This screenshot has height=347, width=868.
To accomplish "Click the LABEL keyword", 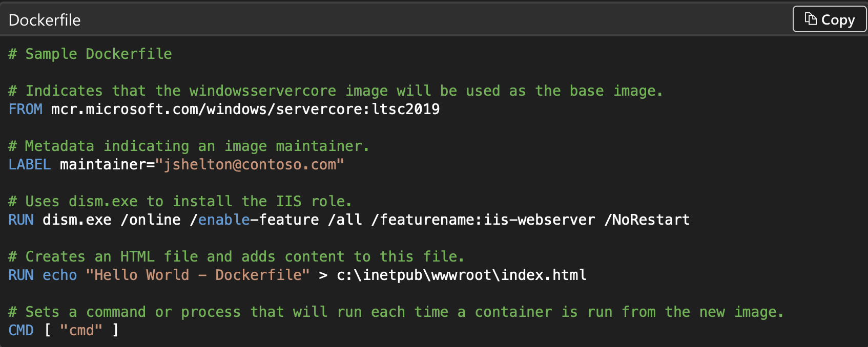I will pyautogui.click(x=29, y=164).
